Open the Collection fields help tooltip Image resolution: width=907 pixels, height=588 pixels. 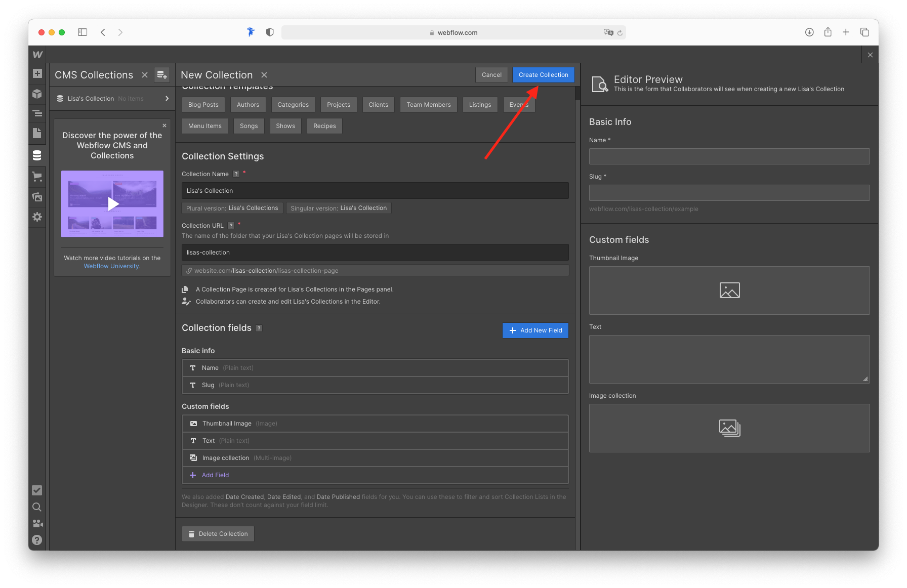259,328
